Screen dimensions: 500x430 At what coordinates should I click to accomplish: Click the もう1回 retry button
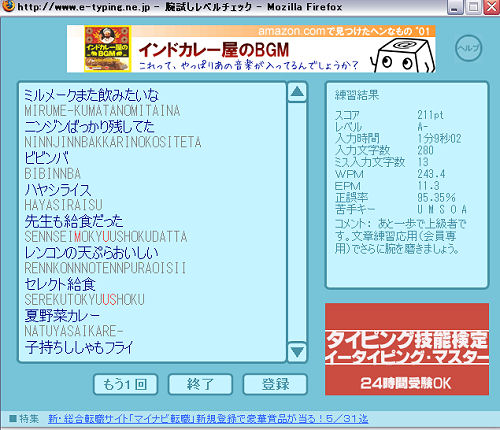coord(125,384)
